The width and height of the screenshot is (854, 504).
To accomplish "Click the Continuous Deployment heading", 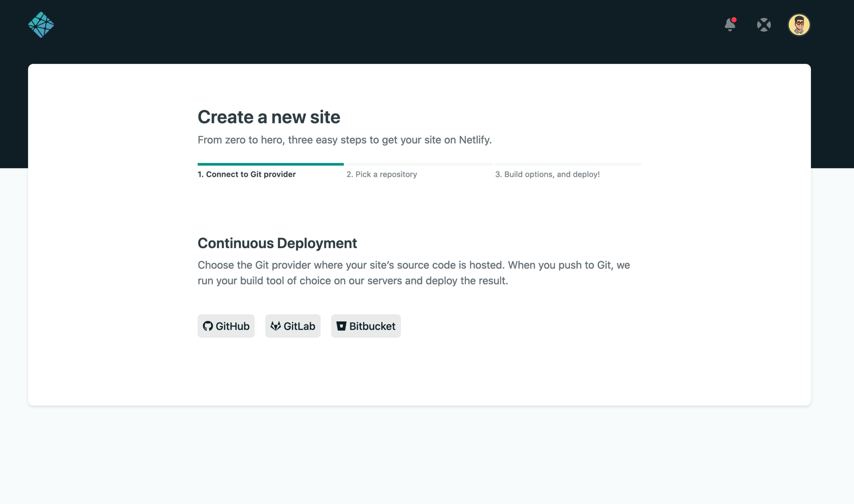I will tap(277, 243).
